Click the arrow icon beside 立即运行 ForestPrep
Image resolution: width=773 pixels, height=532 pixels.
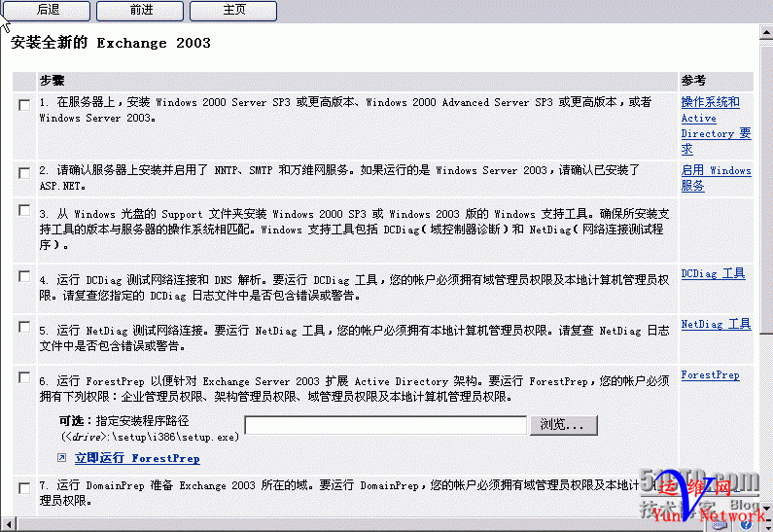click(x=61, y=457)
